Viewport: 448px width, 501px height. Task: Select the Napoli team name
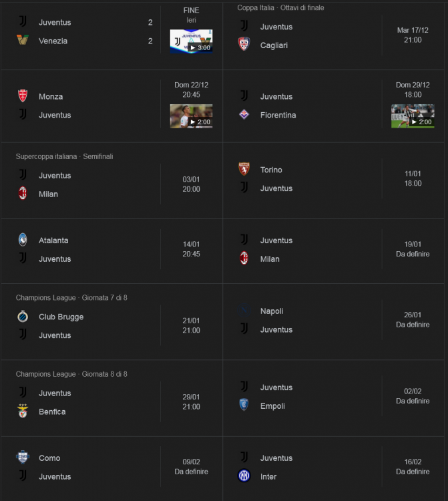point(272,311)
